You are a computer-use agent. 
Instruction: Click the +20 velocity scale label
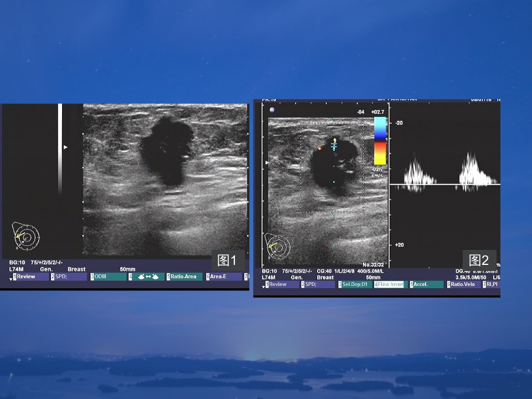(400, 244)
